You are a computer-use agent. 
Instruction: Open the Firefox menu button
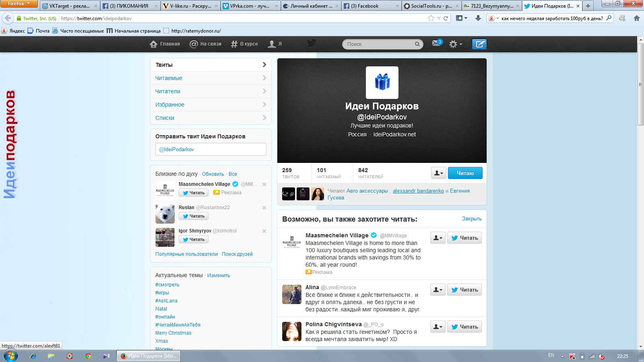pos(19,4)
